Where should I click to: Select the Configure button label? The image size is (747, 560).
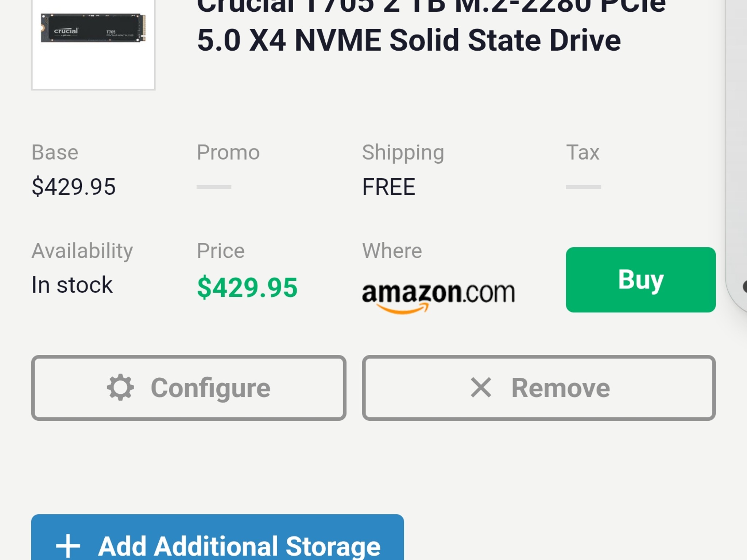tap(210, 388)
